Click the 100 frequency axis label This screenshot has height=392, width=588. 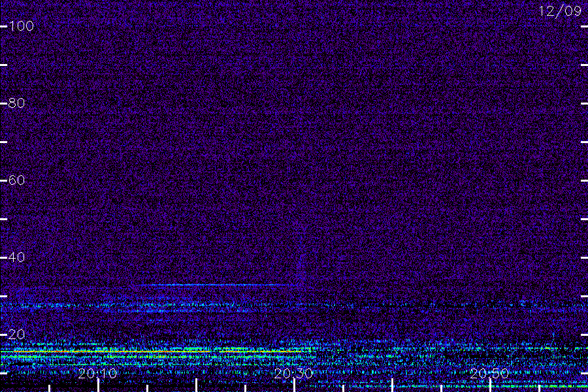[22, 26]
